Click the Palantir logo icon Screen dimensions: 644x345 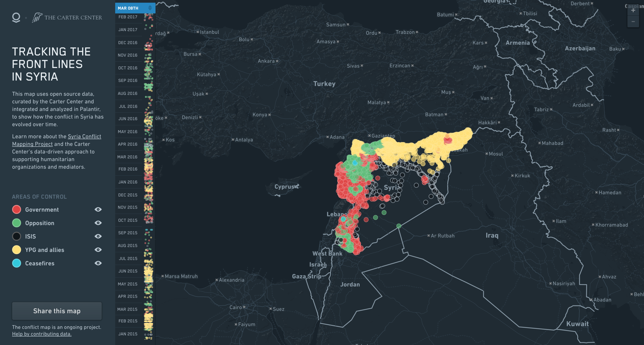[16, 17]
